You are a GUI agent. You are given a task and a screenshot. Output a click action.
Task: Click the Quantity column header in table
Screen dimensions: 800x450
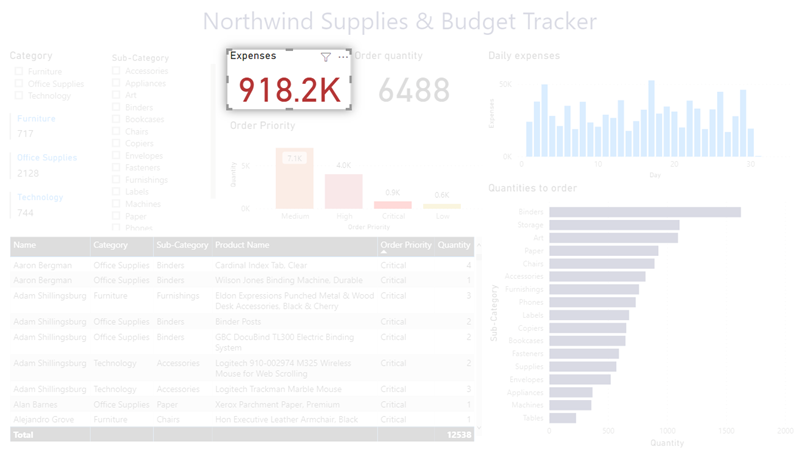(453, 245)
